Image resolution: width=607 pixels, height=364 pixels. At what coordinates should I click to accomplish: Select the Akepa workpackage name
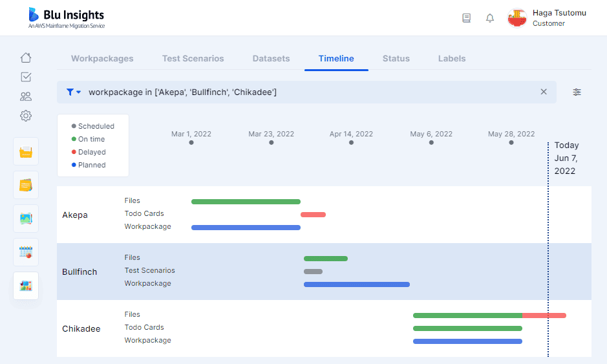click(75, 215)
